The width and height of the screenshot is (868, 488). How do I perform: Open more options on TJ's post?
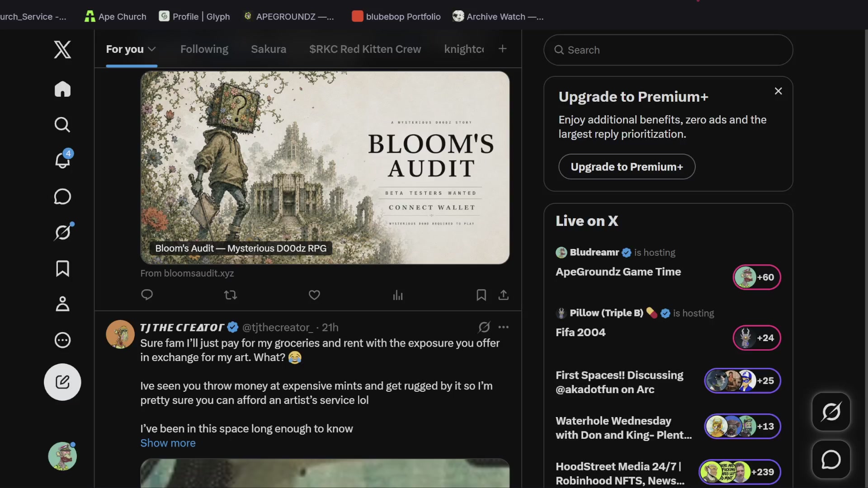(503, 327)
